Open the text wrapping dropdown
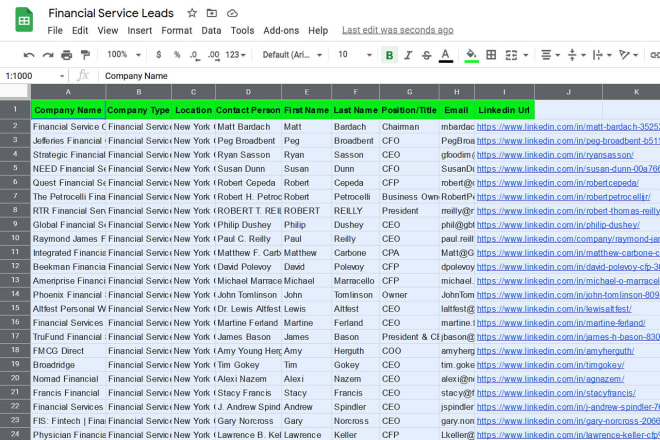Viewport: 660px width, 440px height. pos(602,55)
